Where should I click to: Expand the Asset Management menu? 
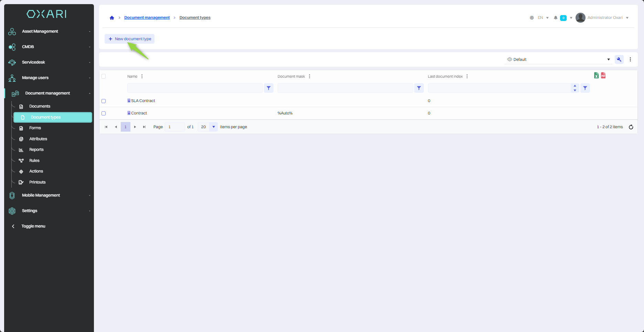click(x=49, y=31)
